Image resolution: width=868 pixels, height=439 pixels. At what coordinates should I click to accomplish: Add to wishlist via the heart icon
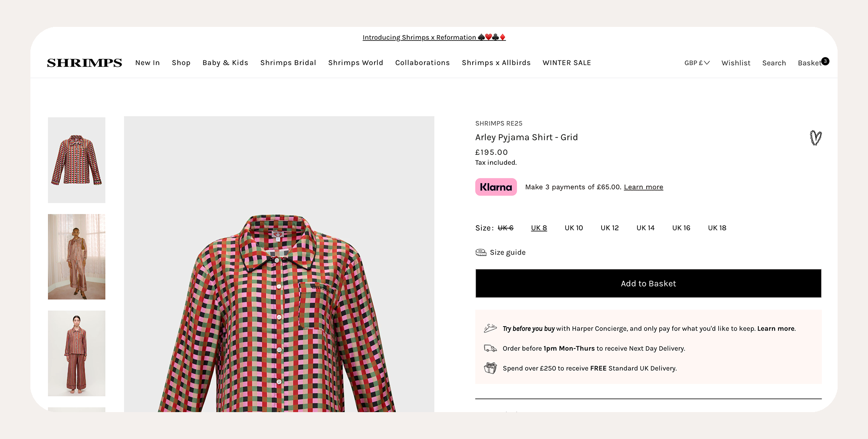[815, 138]
